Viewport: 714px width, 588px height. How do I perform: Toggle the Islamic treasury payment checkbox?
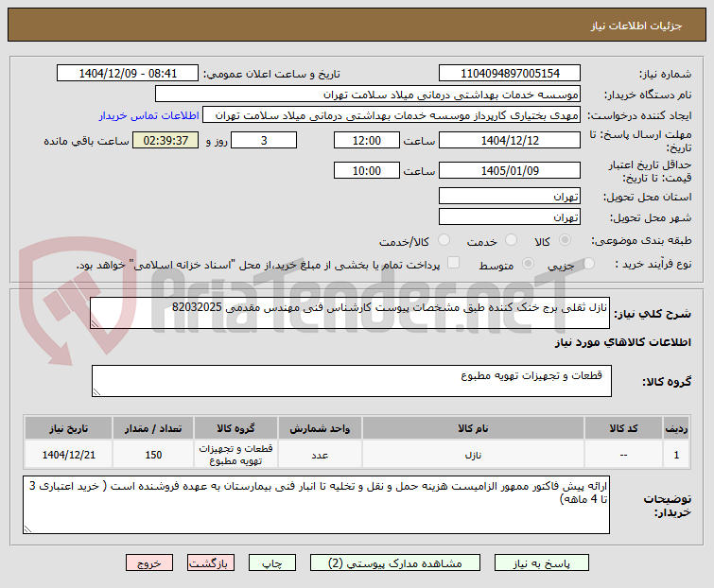[x=454, y=263]
